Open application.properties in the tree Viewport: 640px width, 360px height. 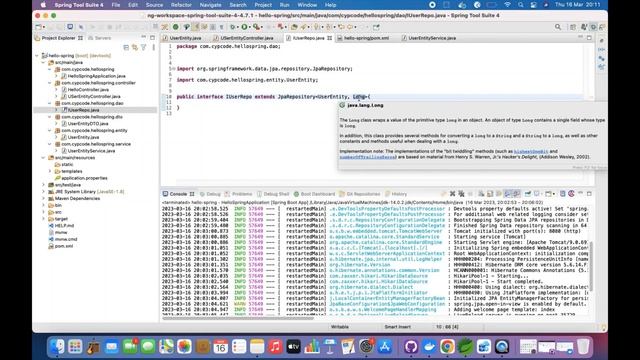[x=81, y=178]
